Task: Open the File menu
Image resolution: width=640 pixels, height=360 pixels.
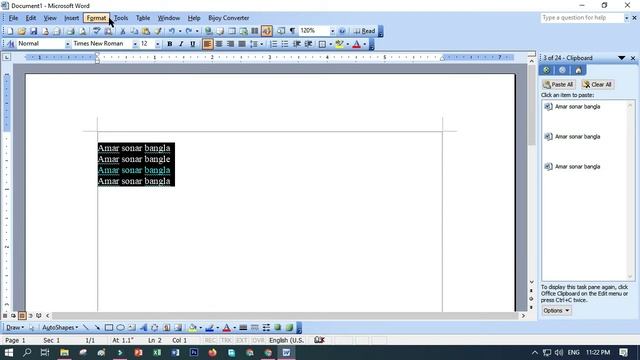Action: pyautogui.click(x=13, y=18)
